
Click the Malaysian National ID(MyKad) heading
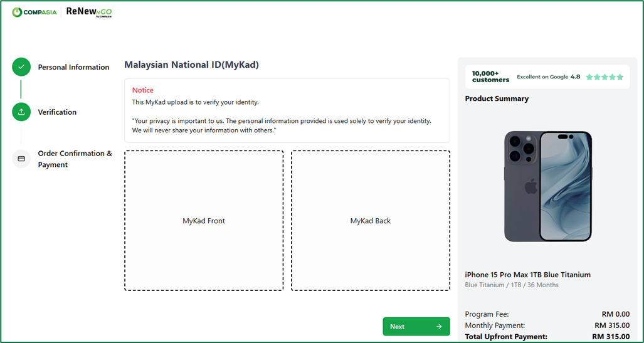(x=192, y=65)
